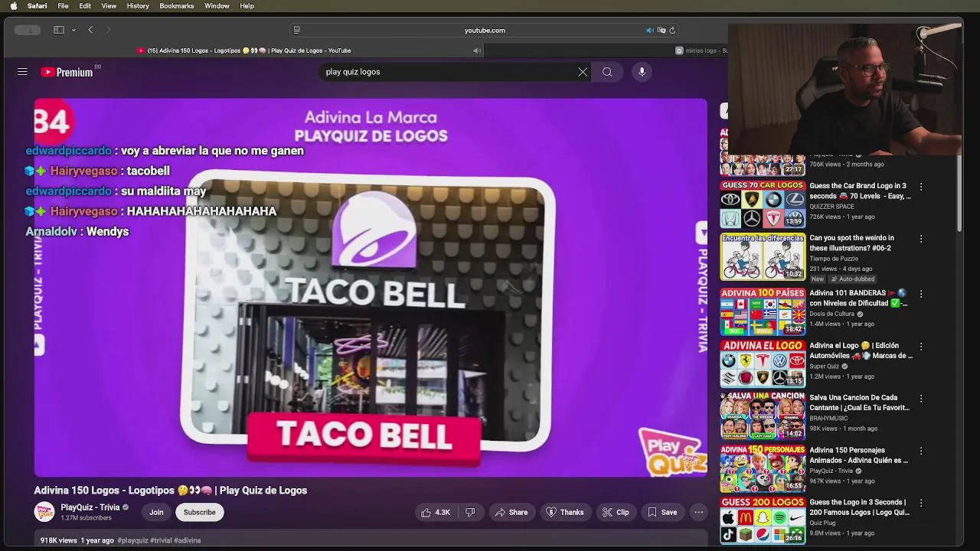Open options for Adivina 101 BANDERAS video
The width and height of the screenshot is (980, 551).
click(x=921, y=294)
